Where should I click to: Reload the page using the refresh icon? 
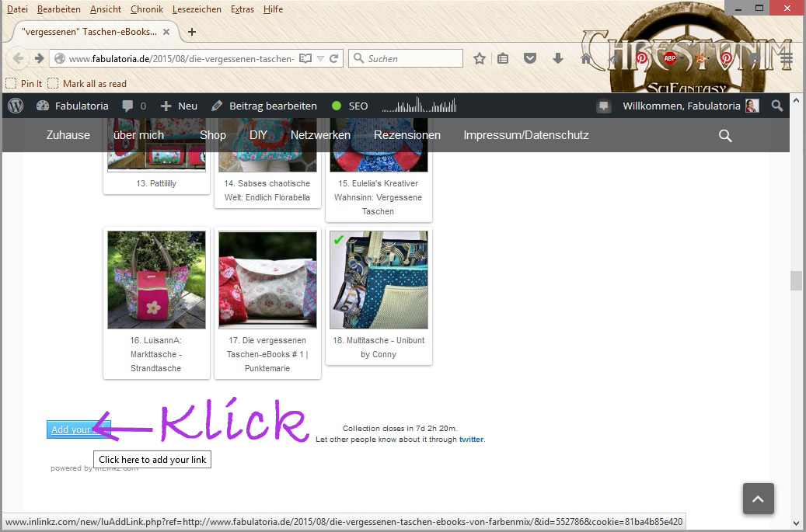[334, 58]
